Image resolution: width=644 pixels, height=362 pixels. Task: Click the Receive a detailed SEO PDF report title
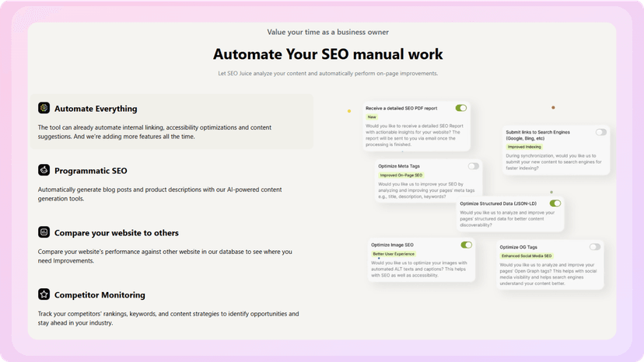401,108
